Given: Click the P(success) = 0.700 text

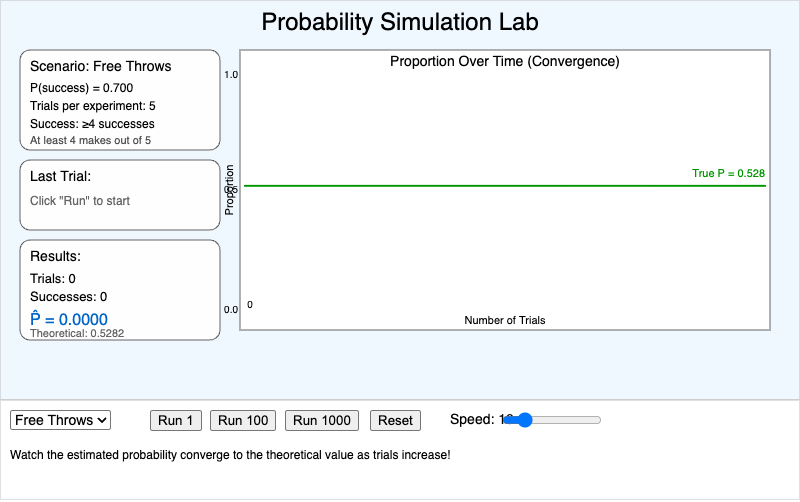Looking at the screenshot, I should [x=82, y=88].
